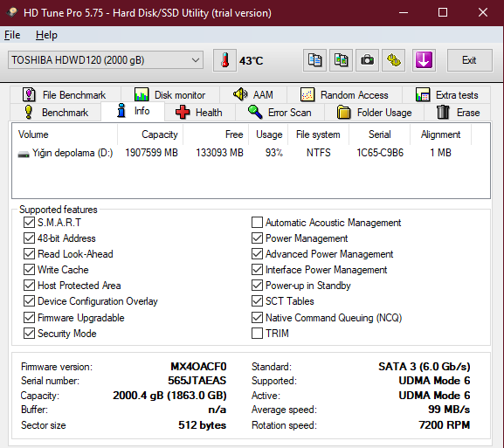
Task: Click the drive icon beside Yığın depolama
Action: coord(24,155)
